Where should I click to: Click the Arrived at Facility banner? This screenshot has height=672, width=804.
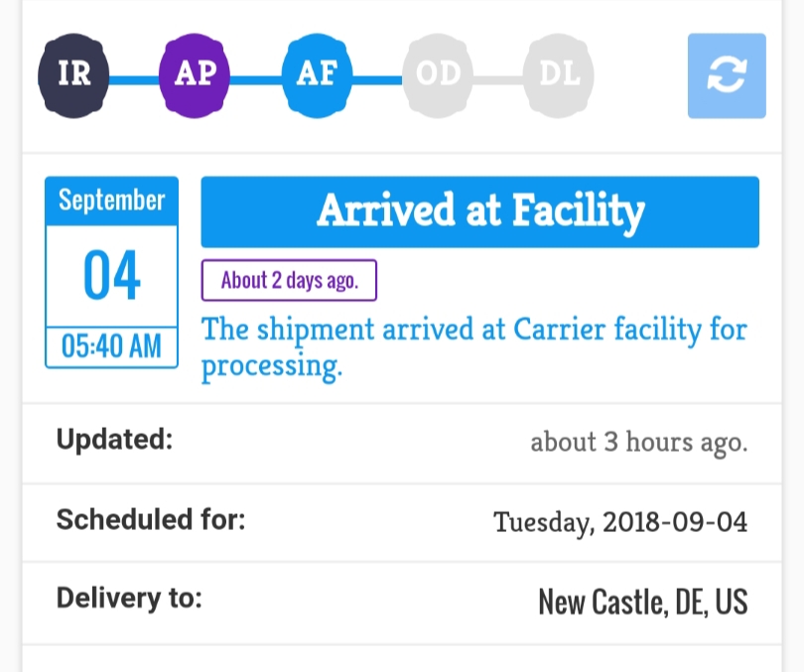pyautogui.click(x=479, y=211)
